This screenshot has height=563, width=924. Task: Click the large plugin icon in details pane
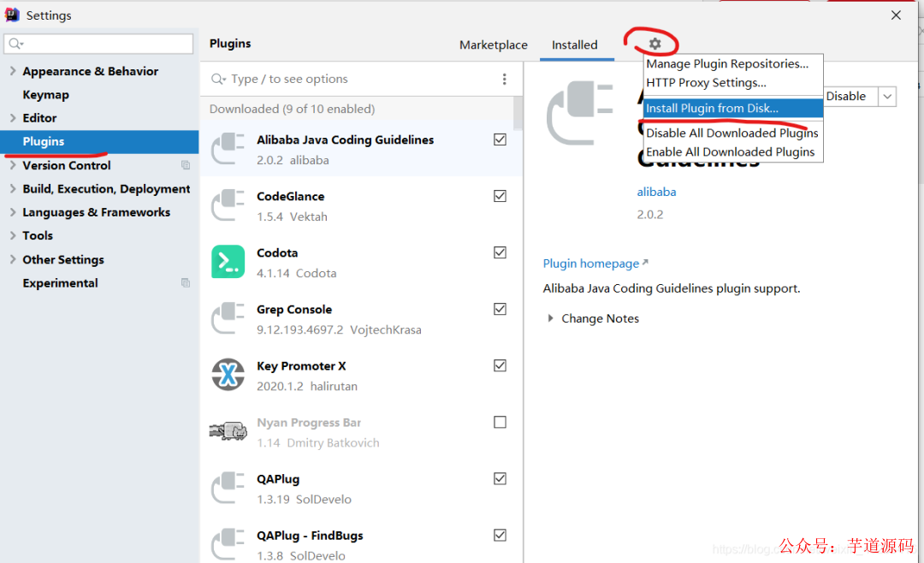580,113
